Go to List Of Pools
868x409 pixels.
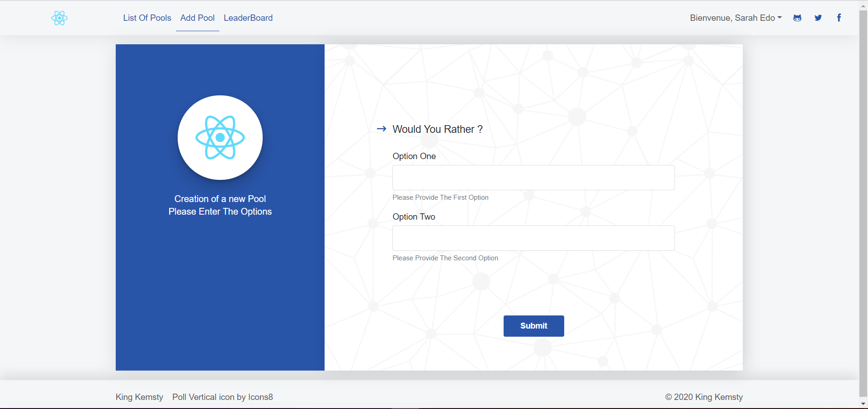tap(147, 18)
